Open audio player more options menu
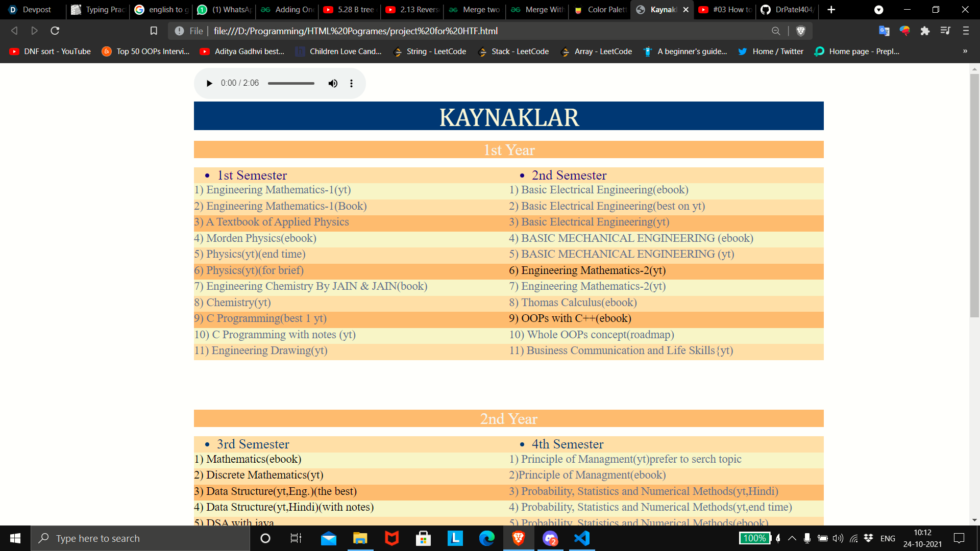This screenshot has width=980, height=551. (351, 83)
